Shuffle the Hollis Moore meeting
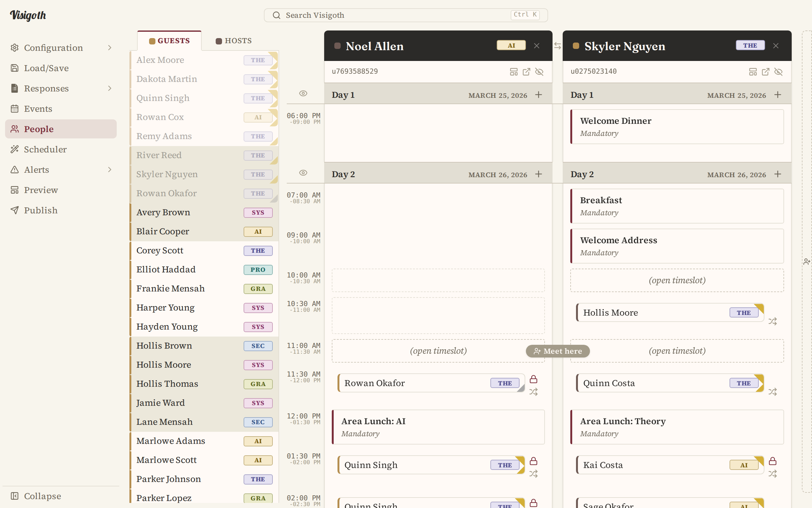The height and width of the screenshot is (508, 812). coord(772,321)
